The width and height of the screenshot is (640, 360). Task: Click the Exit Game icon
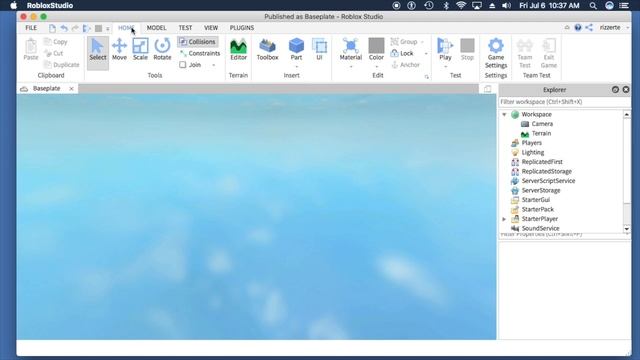pos(549,53)
